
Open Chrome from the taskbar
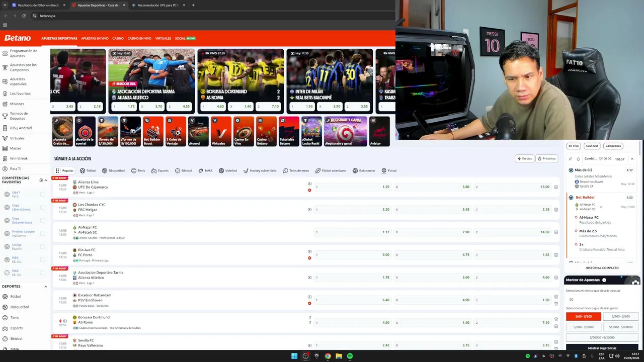tap(328, 356)
